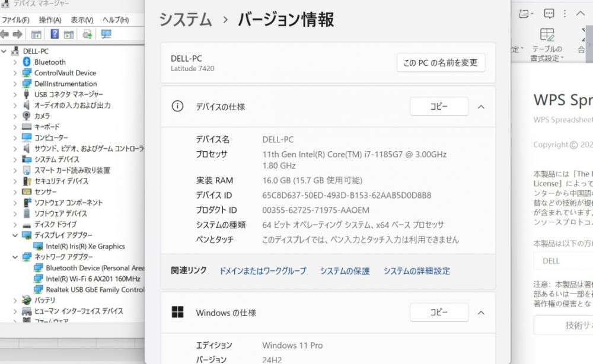Image resolution: width=593 pixels, height=364 pixels.
Task: Click the USB connector icon beside USB コネクタ マネージャー
Action: pos(27,94)
